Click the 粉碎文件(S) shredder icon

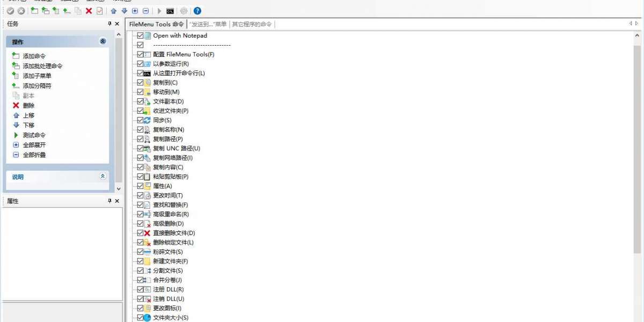148,252
